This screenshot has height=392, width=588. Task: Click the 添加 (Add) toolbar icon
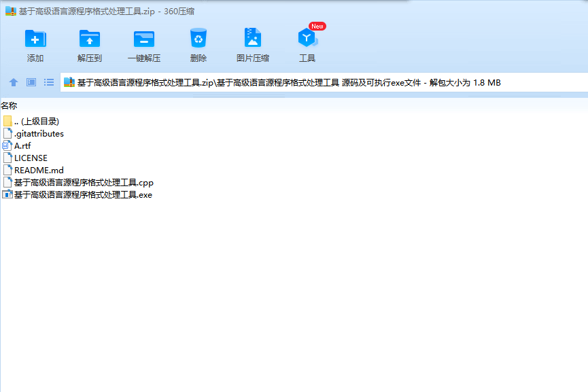(x=35, y=39)
